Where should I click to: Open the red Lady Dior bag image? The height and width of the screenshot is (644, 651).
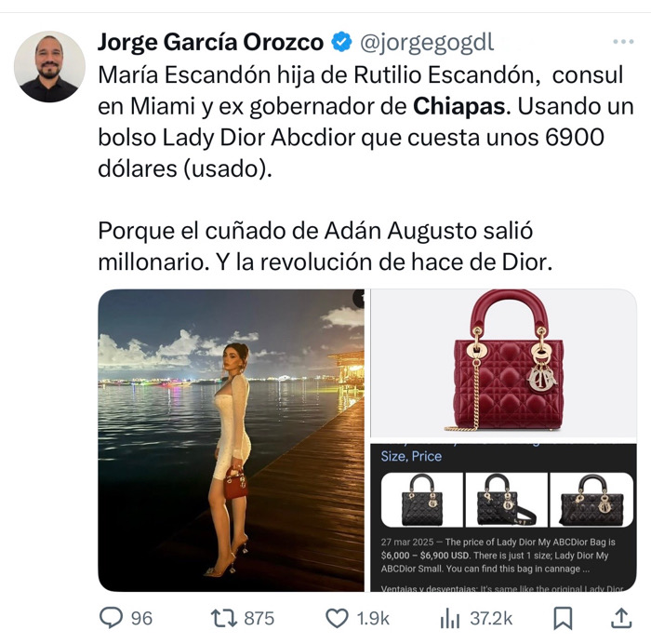click(x=503, y=364)
